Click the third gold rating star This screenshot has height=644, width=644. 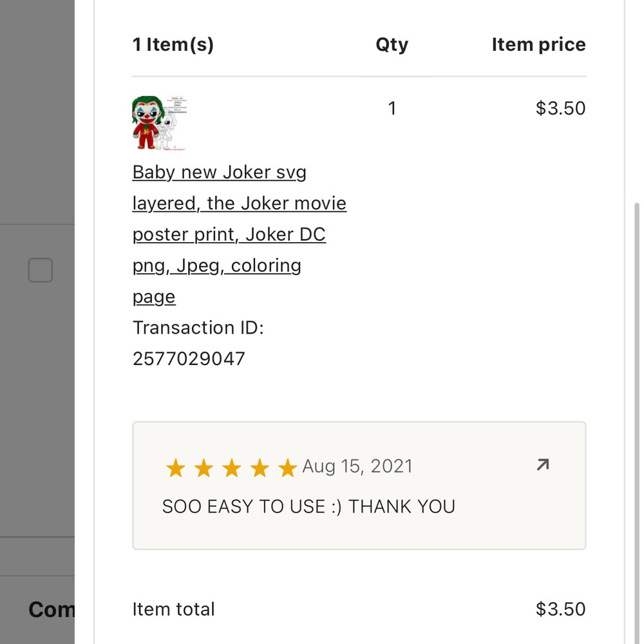click(x=231, y=468)
